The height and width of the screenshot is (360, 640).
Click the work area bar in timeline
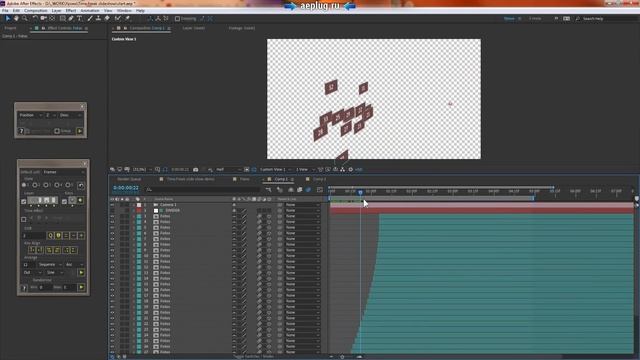[x=431, y=198]
